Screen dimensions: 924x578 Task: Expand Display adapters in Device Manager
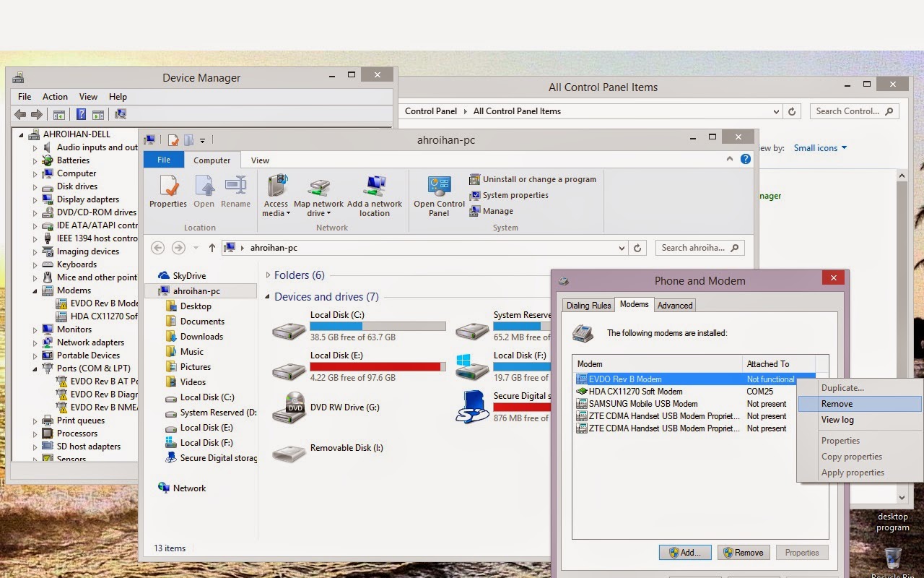(x=35, y=199)
